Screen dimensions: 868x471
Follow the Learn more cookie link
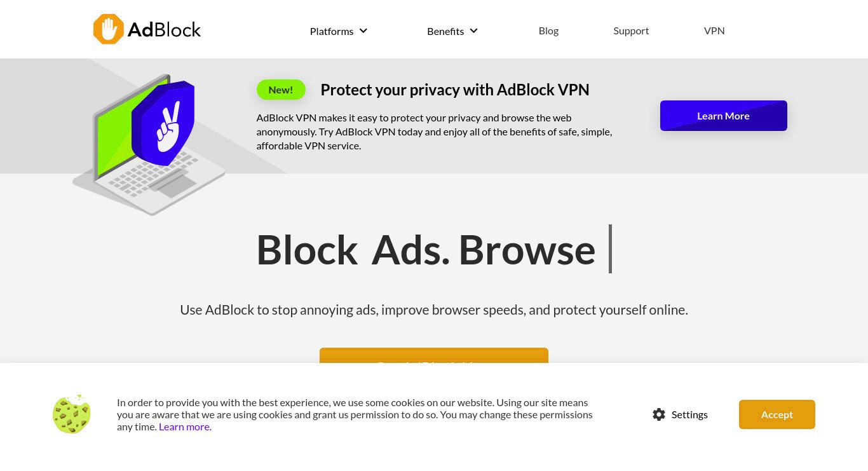(x=184, y=427)
